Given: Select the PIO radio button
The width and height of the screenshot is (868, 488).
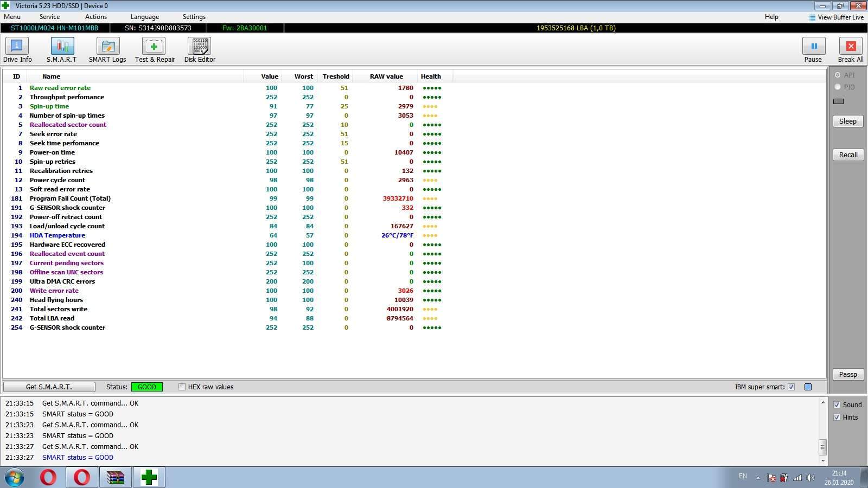Looking at the screenshot, I should 838,87.
